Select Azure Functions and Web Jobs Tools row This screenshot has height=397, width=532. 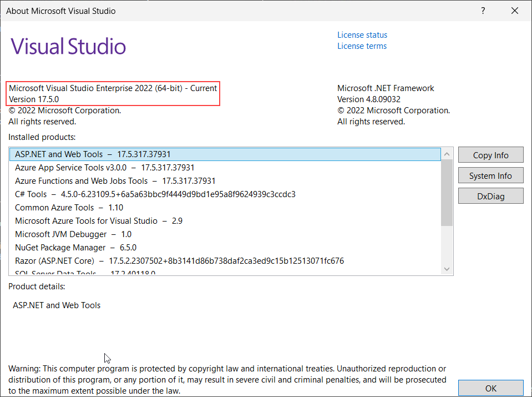click(x=225, y=181)
